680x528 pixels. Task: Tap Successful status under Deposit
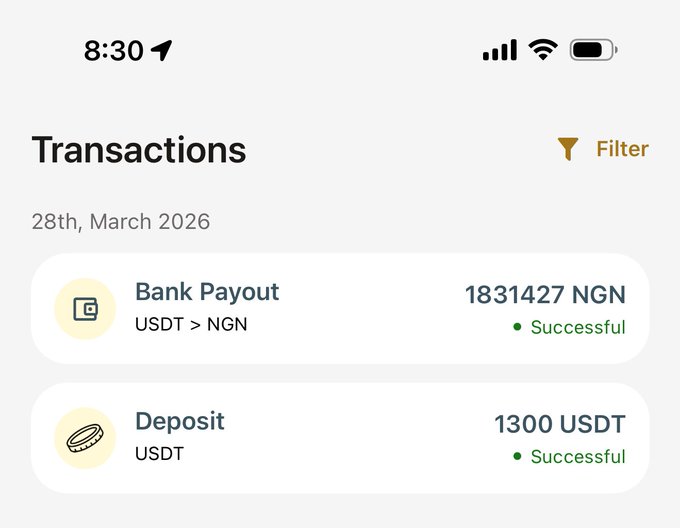[x=578, y=456]
